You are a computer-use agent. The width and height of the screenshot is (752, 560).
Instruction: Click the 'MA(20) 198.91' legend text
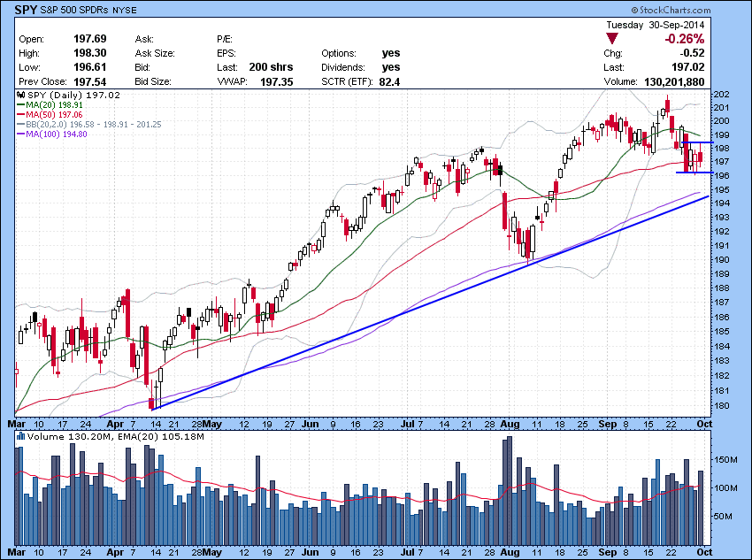point(54,105)
